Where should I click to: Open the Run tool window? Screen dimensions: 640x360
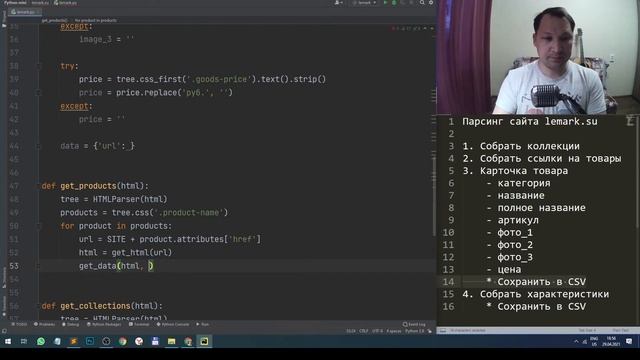202,324
